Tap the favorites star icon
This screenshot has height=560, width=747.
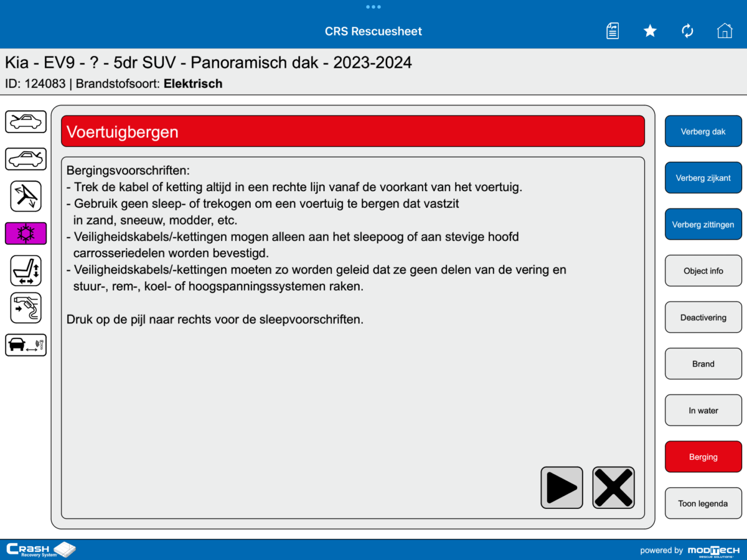pyautogui.click(x=650, y=31)
